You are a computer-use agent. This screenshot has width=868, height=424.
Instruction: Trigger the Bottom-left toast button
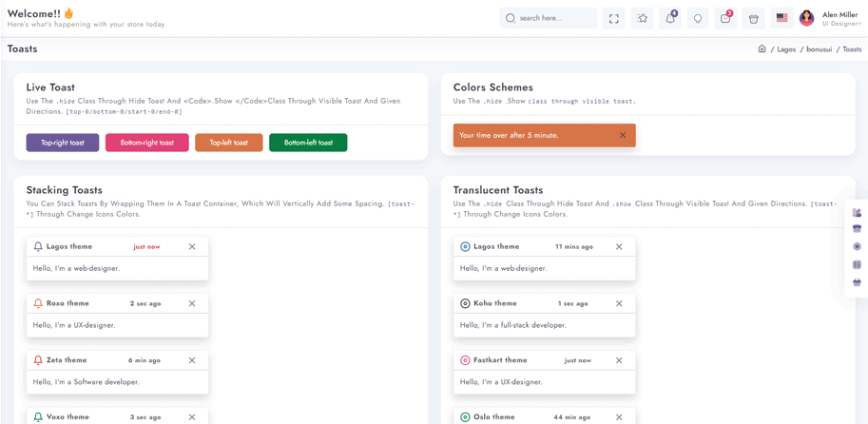click(308, 143)
